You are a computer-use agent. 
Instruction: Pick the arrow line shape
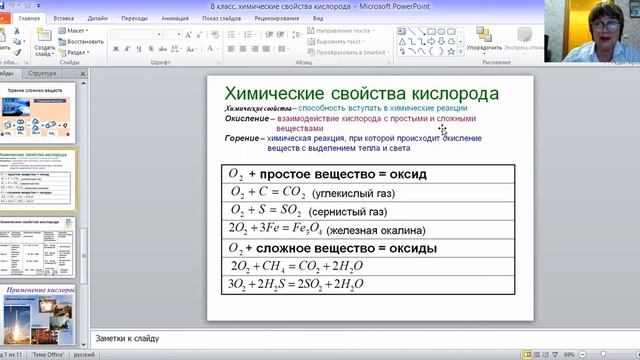(x=421, y=31)
